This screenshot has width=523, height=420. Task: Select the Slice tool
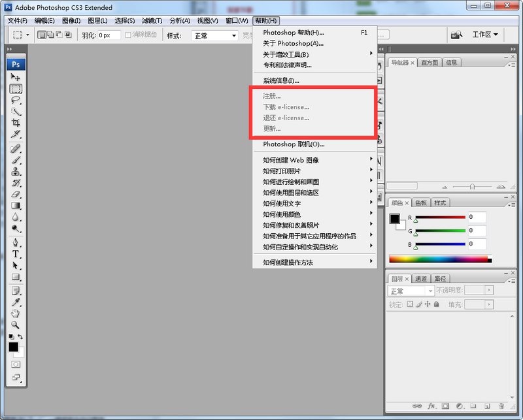click(15, 134)
